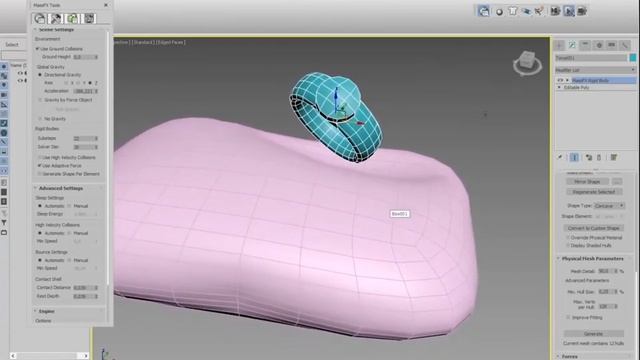Toggle eye icon of the MassFX Rigid Body modifier

pyautogui.click(x=560, y=80)
